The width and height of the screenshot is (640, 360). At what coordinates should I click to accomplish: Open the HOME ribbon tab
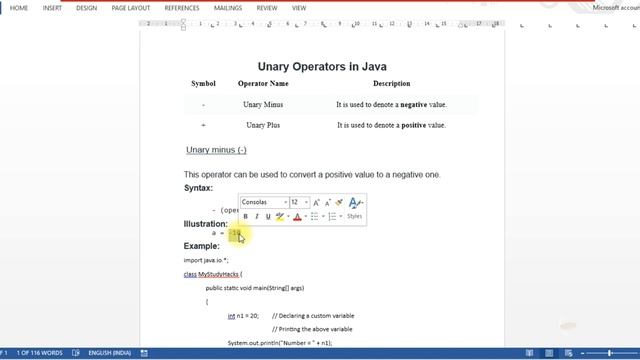point(19,8)
